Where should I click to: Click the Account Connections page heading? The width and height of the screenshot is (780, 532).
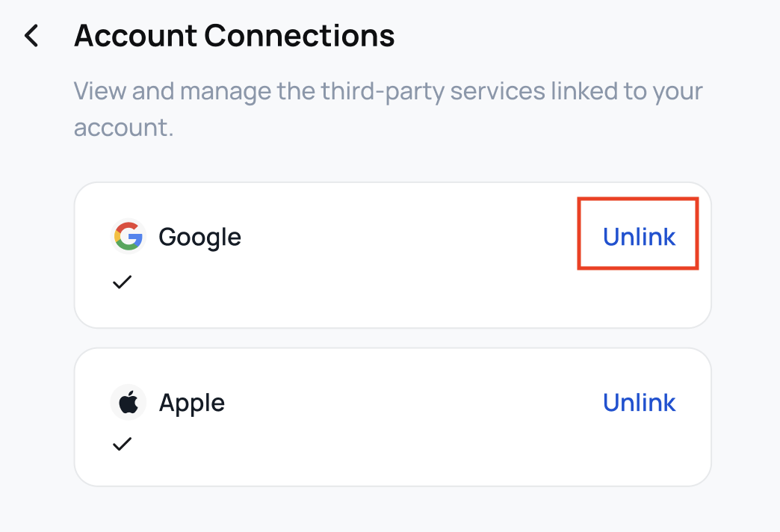point(234,35)
